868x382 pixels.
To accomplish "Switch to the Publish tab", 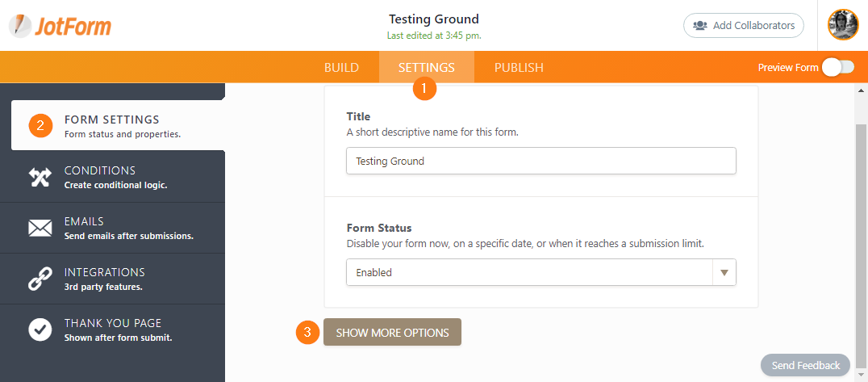I will coord(519,68).
